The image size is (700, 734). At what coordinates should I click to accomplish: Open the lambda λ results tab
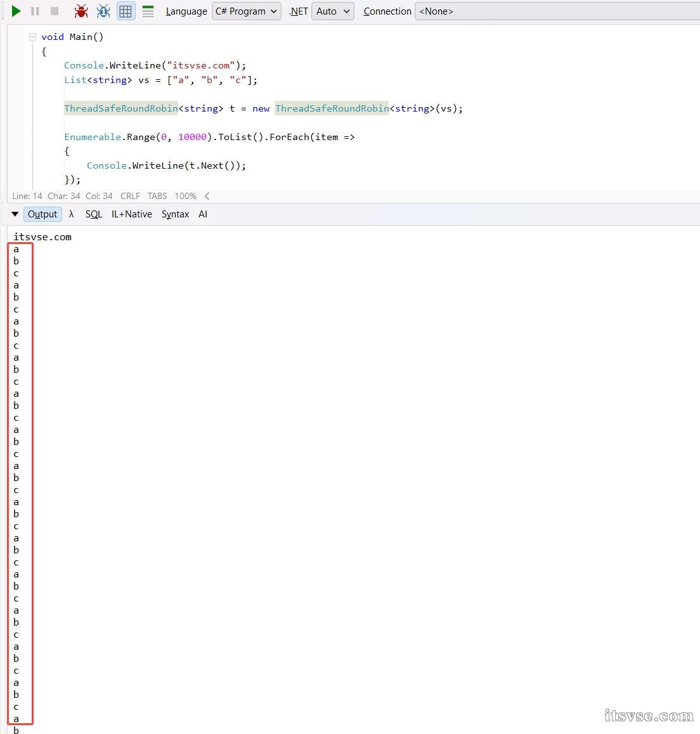(71, 214)
